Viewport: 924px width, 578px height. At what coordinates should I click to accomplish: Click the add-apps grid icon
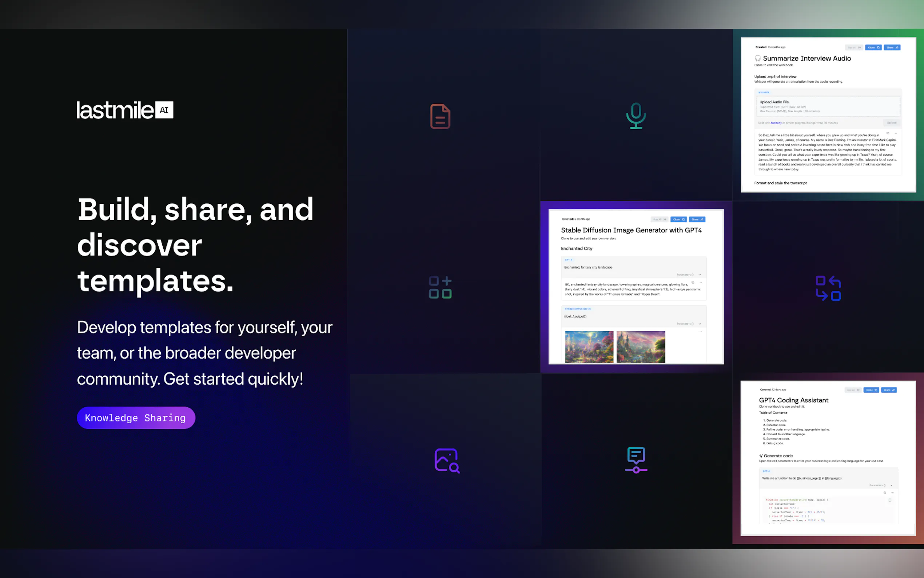click(440, 287)
